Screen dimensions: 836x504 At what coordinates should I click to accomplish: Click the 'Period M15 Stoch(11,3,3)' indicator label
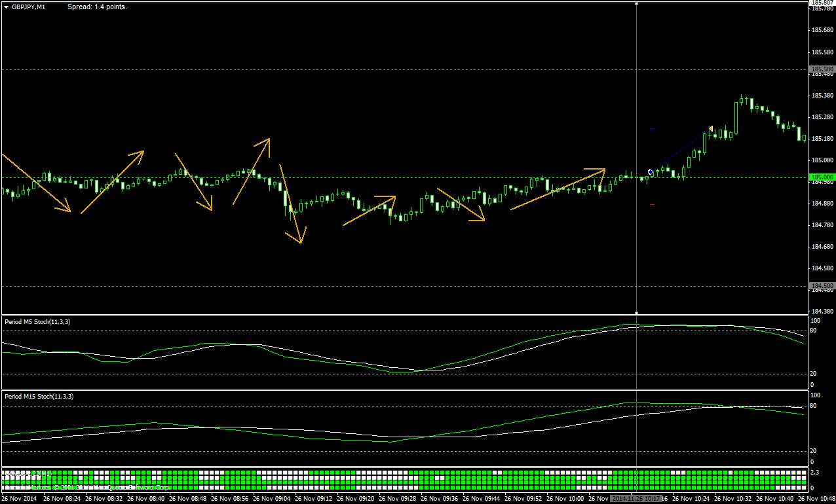click(x=39, y=397)
